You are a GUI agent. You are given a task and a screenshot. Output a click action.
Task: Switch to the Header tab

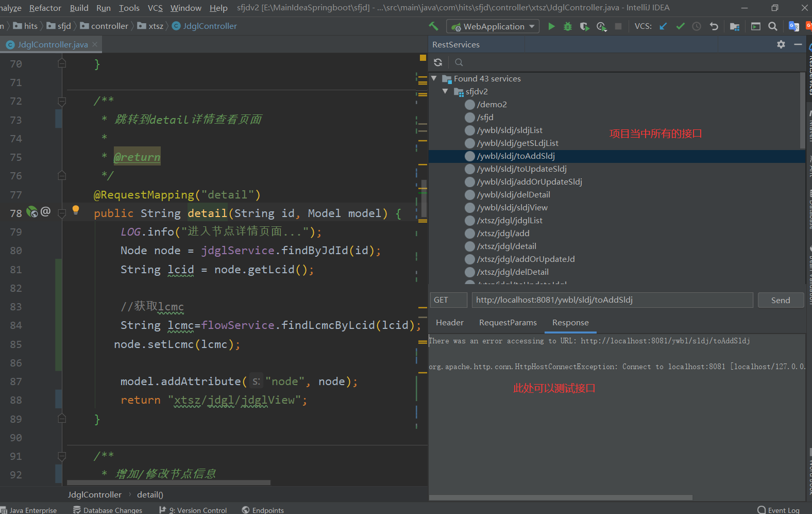coord(450,323)
